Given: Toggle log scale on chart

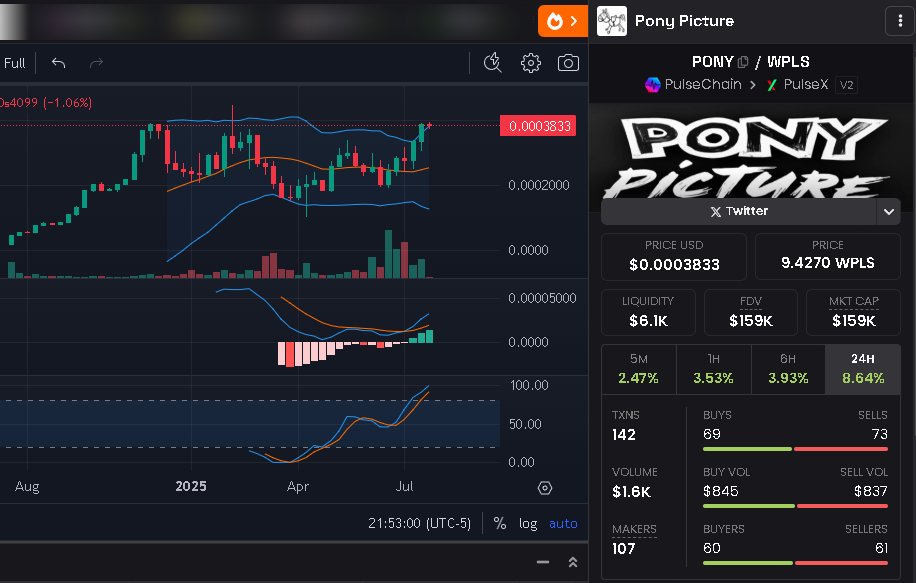Looking at the screenshot, I should coord(528,523).
